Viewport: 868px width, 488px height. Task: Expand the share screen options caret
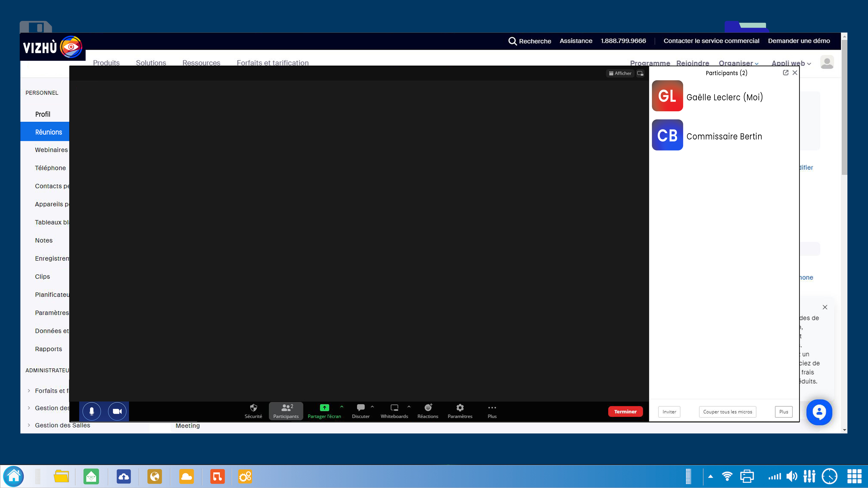[342, 407]
